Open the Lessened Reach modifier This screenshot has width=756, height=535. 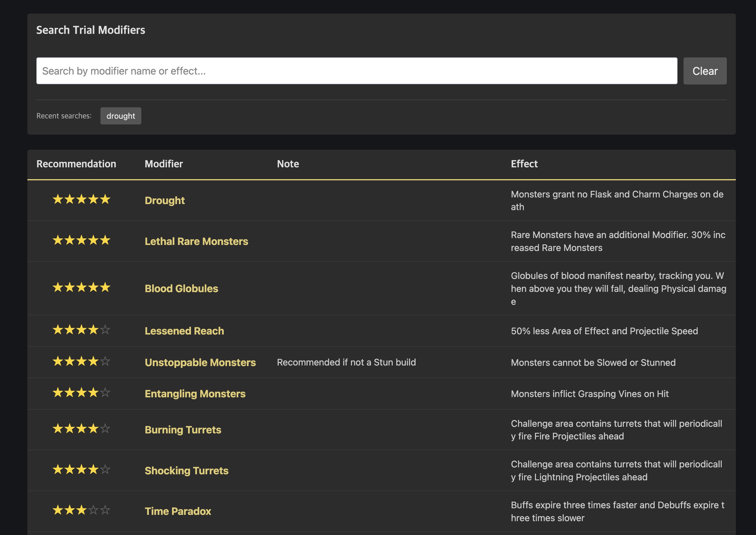pyautogui.click(x=184, y=331)
